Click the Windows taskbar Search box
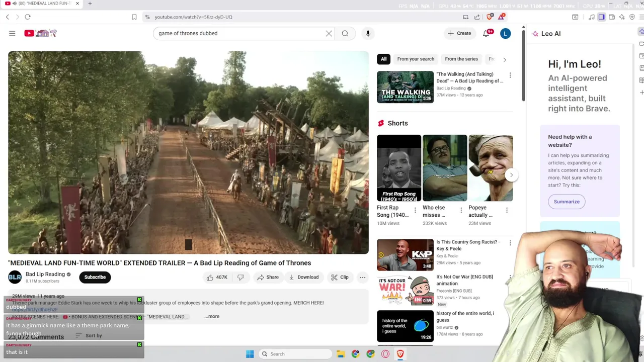This screenshot has height=362, width=644. (295, 354)
